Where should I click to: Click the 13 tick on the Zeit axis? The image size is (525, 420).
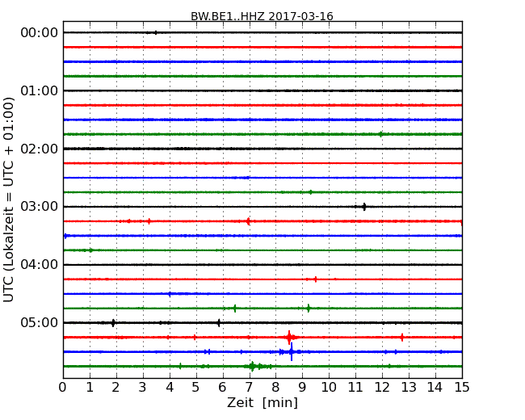[409, 388]
